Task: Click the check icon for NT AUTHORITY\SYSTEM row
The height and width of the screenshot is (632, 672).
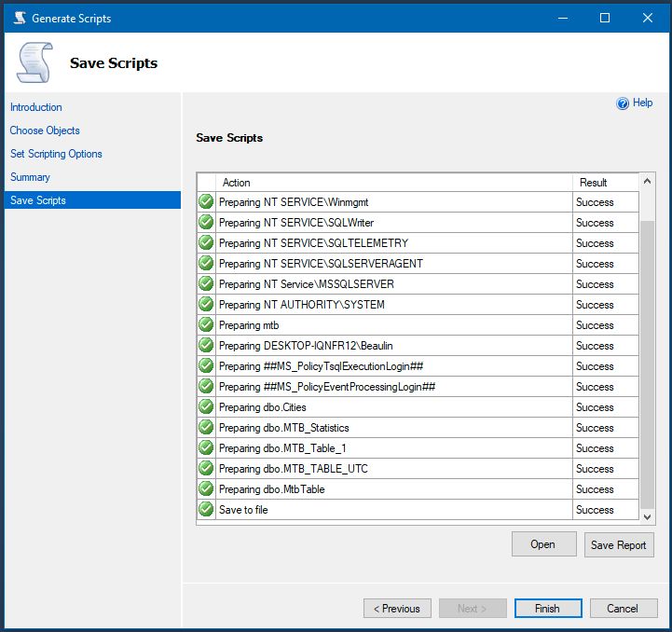Action: click(206, 304)
